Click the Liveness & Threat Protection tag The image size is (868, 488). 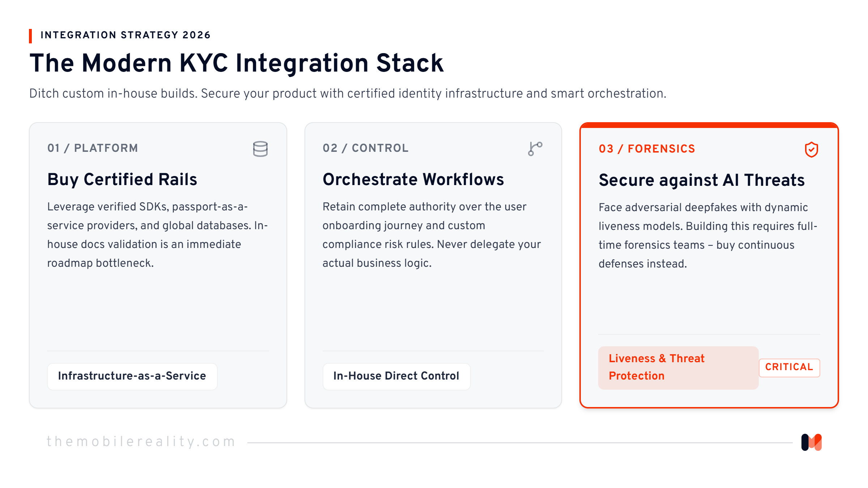coord(678,368)
